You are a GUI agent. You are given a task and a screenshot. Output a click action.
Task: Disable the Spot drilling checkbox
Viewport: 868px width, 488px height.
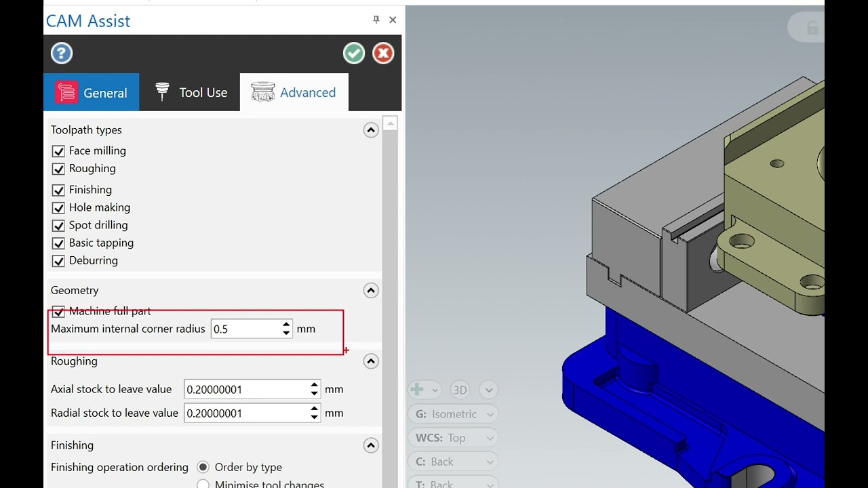58,226
